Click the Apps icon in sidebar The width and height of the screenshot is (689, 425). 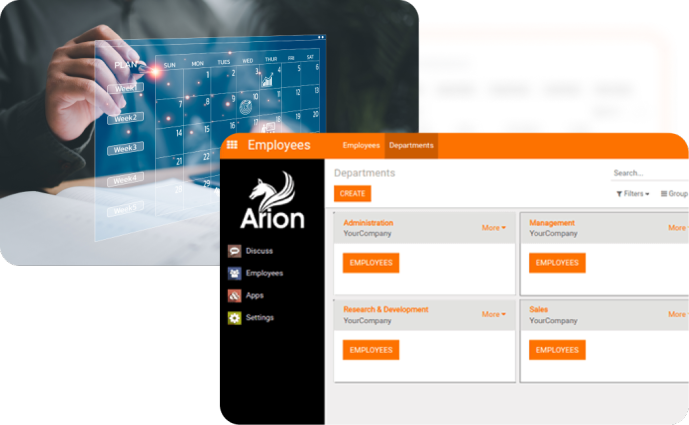(235, 295)
